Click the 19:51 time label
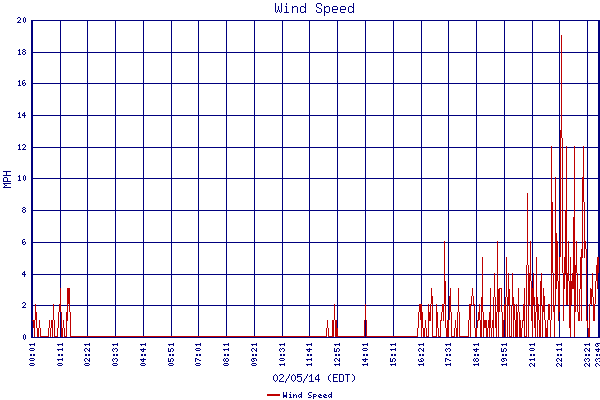The height and width of the screenshot is (400, 600). (504, 354)
